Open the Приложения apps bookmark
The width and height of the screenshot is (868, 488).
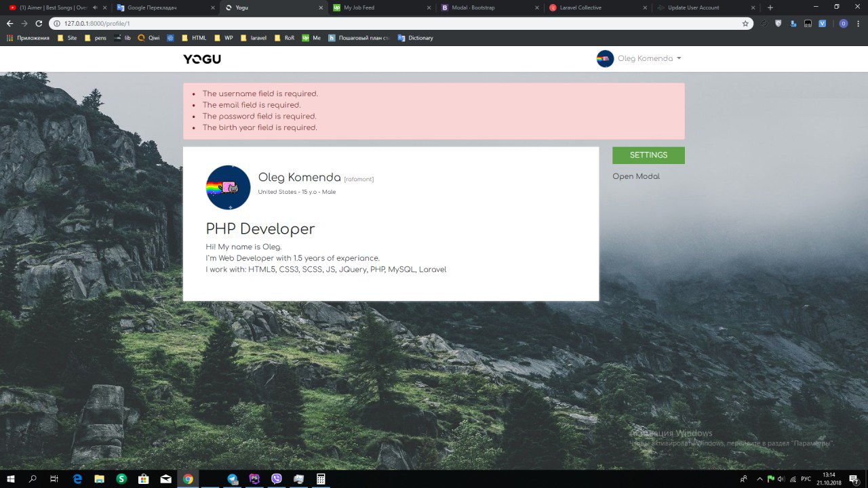click(28, 38)
